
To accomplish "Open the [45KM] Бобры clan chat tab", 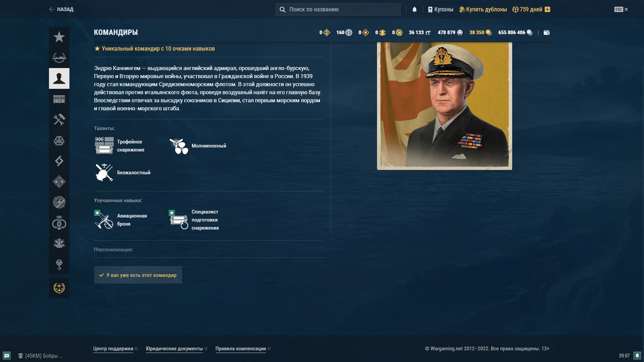I will [41, 356].
